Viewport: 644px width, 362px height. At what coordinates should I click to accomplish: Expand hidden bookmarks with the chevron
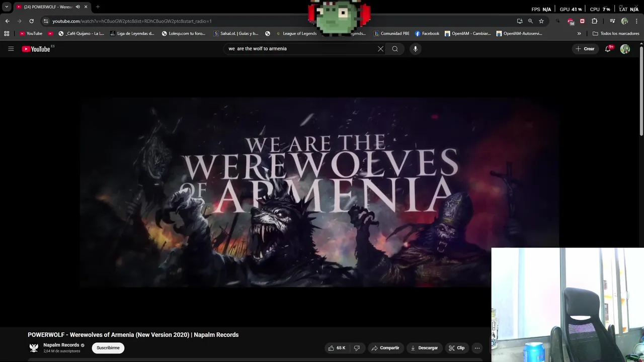point(579,34)
